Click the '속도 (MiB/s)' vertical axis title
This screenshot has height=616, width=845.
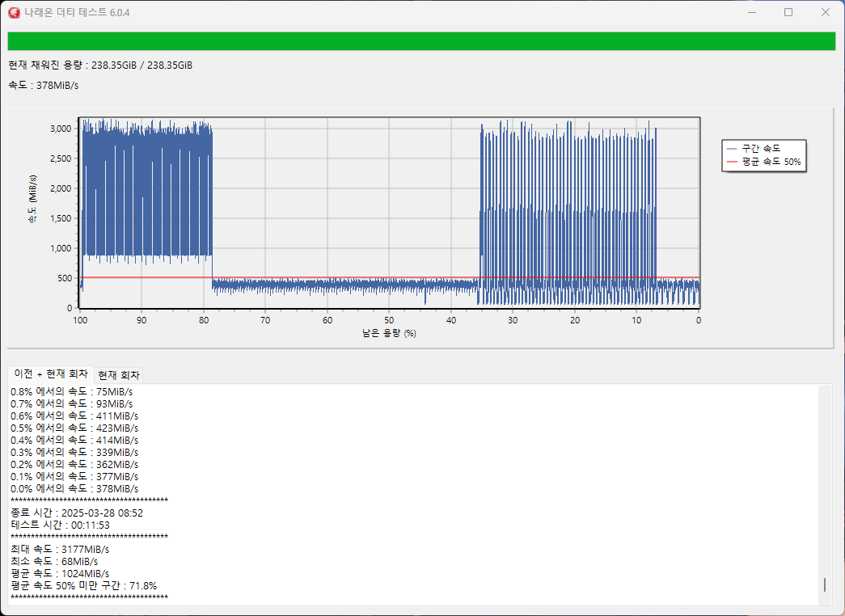pyautogui.click(x=33, y=199)
